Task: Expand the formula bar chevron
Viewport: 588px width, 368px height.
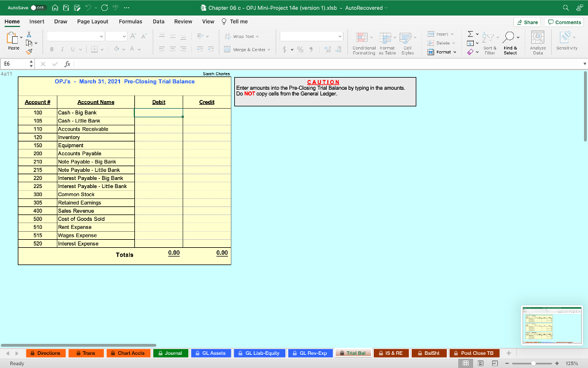Action: coord(585,64)
